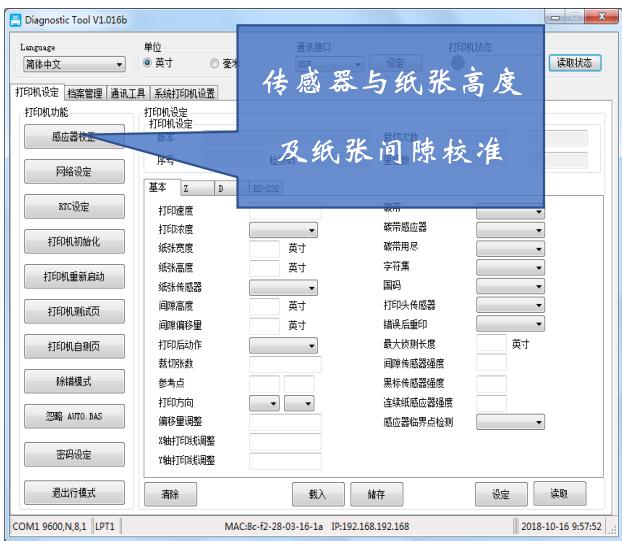Click the 感应器校正 button

pos(74,137)
